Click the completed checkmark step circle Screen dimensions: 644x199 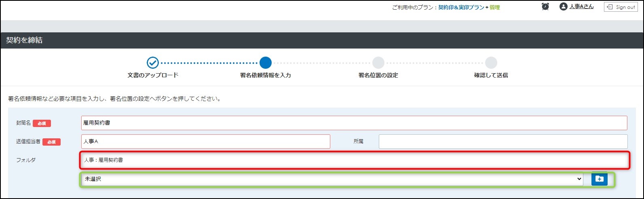pyautogui.click(x=153, y=63)
